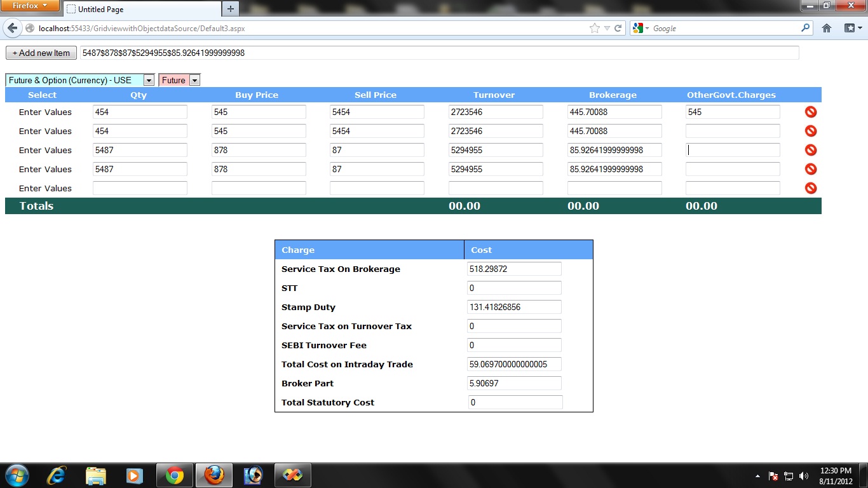This screenshot has width=868, height=488.
Task: Expand the Future & Option (Currency) dropdown
Action: tap(148, 80)
